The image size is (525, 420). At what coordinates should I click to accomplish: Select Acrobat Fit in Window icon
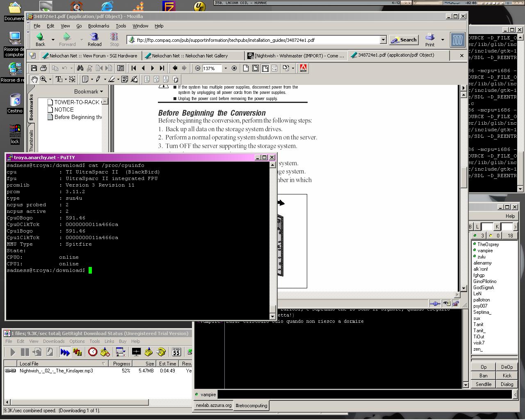pos(256,68)
